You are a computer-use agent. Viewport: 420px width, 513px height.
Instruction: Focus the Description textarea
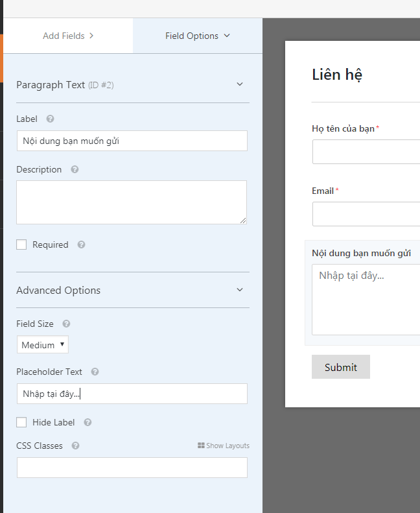[132, 202]
